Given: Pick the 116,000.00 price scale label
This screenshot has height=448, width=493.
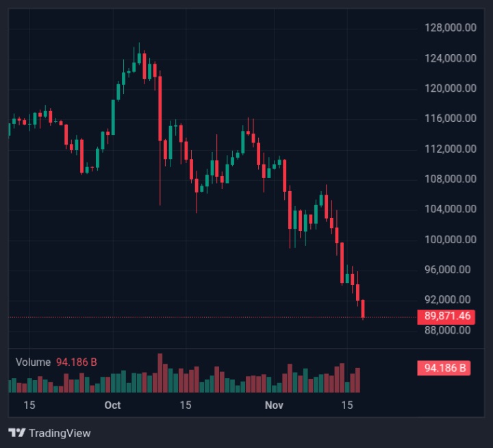Looking at the screenshot, I should click(x=449, y=118).
